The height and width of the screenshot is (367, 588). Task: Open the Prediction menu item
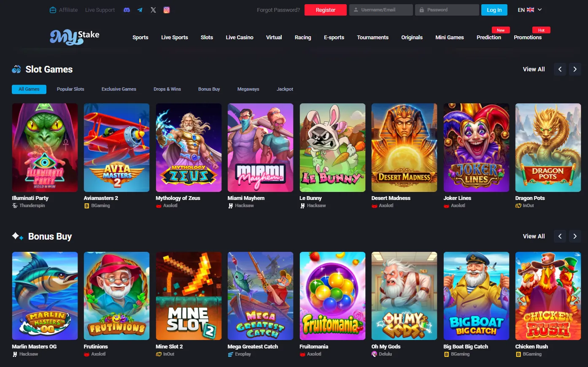tap(489, 37)
